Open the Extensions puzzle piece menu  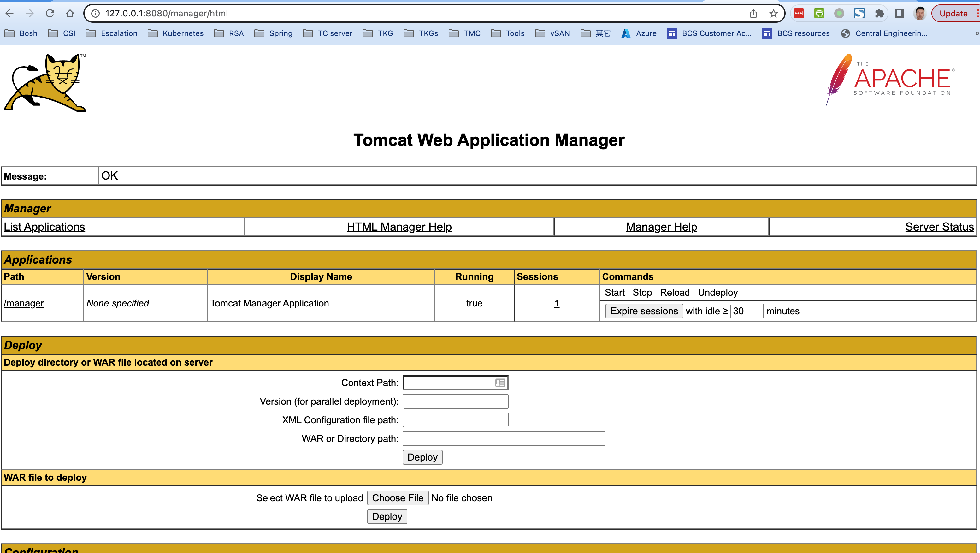tap(880, 13)
